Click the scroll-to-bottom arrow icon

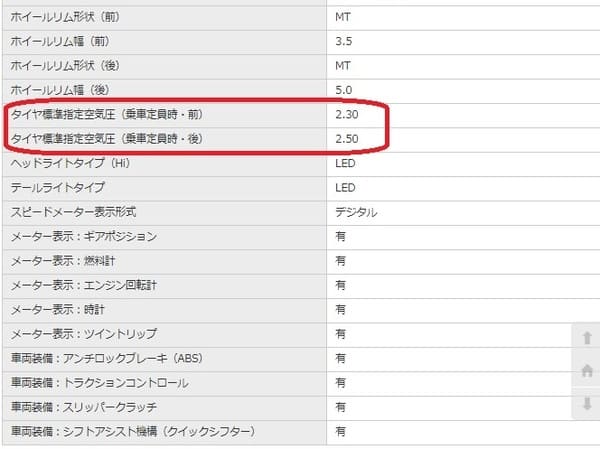pyautogui.click(x=587, y=404)
